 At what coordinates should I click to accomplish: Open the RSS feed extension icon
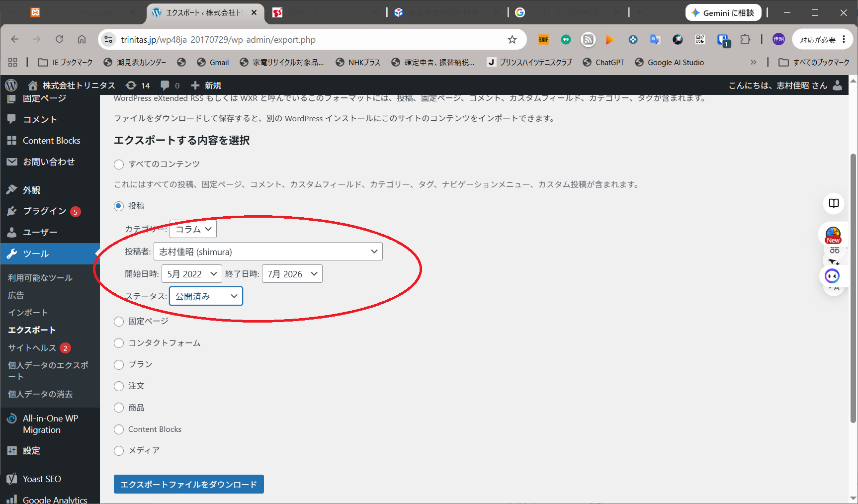coord(588,39)
